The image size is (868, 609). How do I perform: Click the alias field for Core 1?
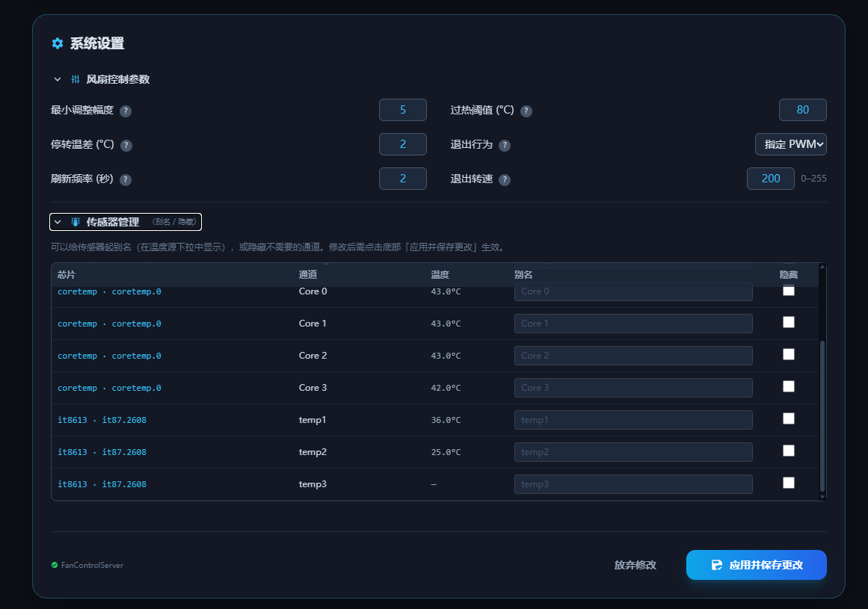(633, 324)
